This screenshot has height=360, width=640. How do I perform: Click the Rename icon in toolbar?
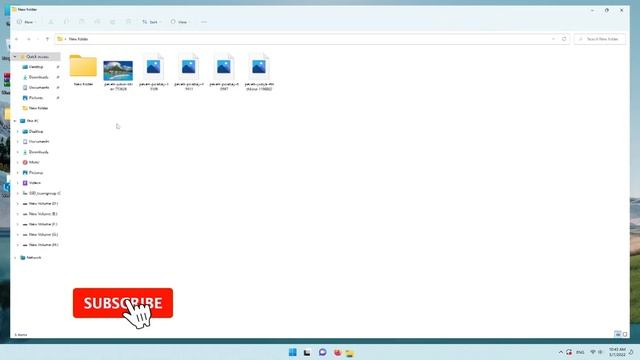coord(97,22)
